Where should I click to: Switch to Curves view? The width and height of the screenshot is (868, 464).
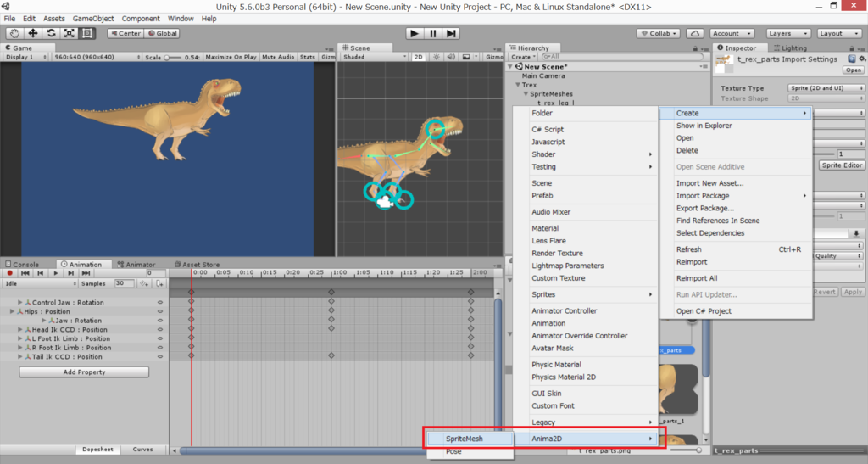(142, 450)
